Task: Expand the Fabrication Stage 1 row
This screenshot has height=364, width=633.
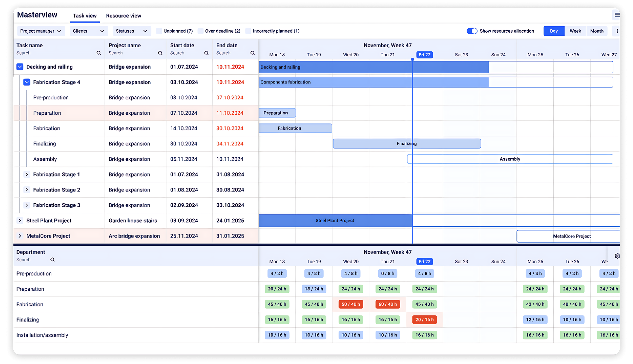Action: tap(27, 174)
